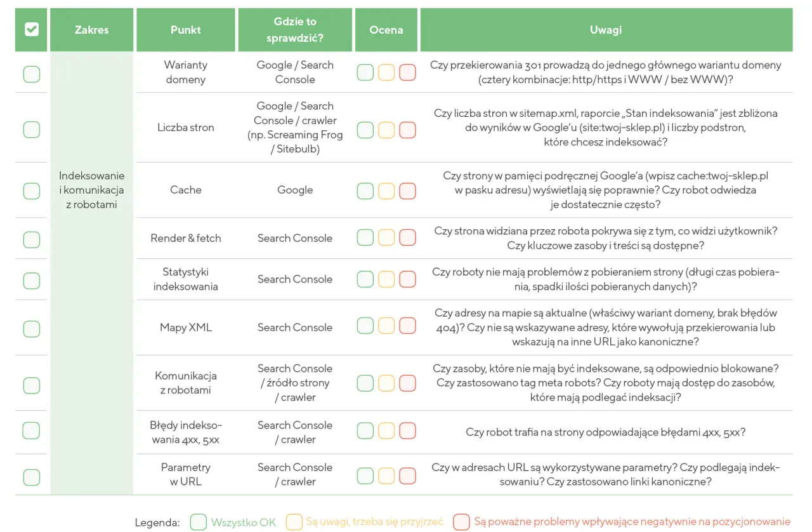Viewport: 812px width, 532px height.
Task: Tick the checkbox for Cache row
Action: [31, 190]
